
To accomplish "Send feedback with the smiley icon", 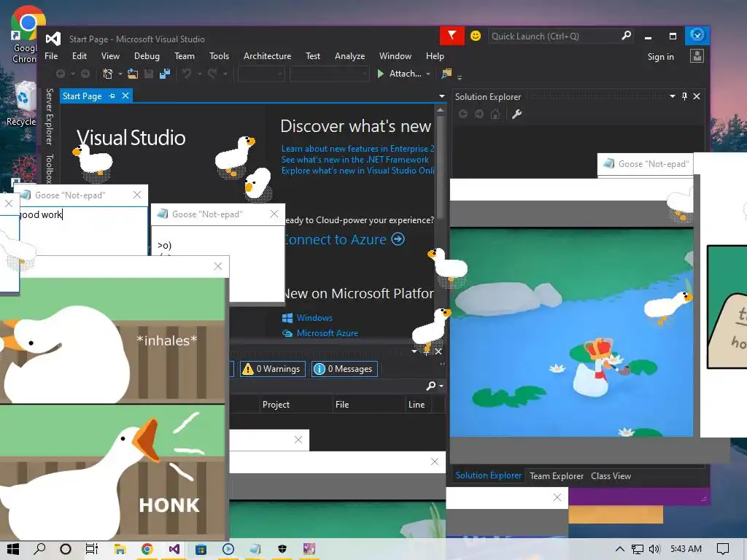I will click(476, 36).
